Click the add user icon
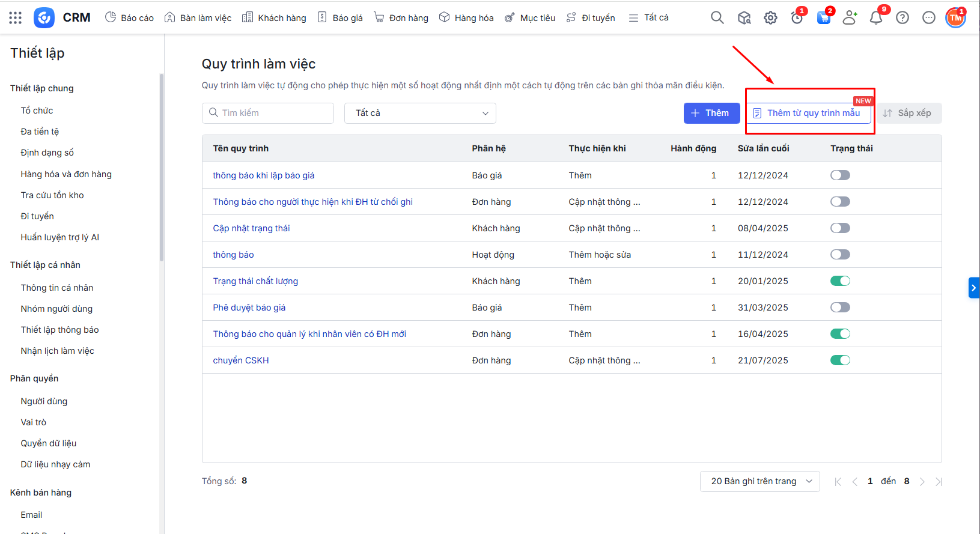 pos(850,18)
